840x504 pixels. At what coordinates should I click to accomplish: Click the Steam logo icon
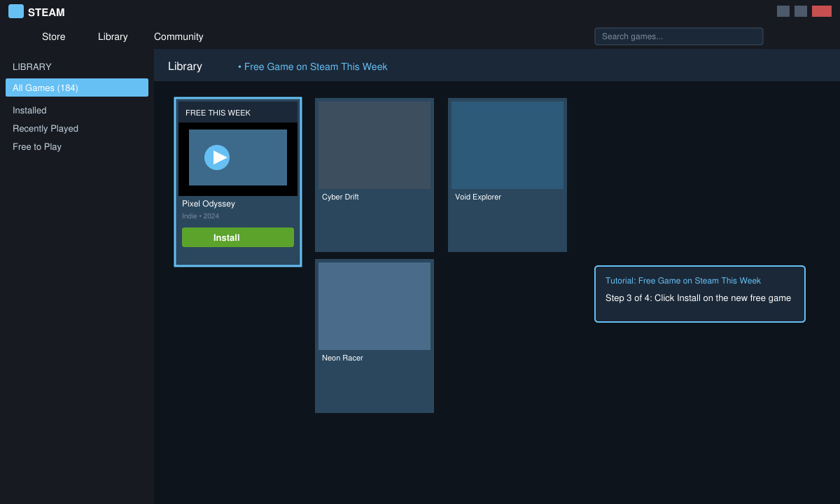pyautogui.click(x=16, y=11)
